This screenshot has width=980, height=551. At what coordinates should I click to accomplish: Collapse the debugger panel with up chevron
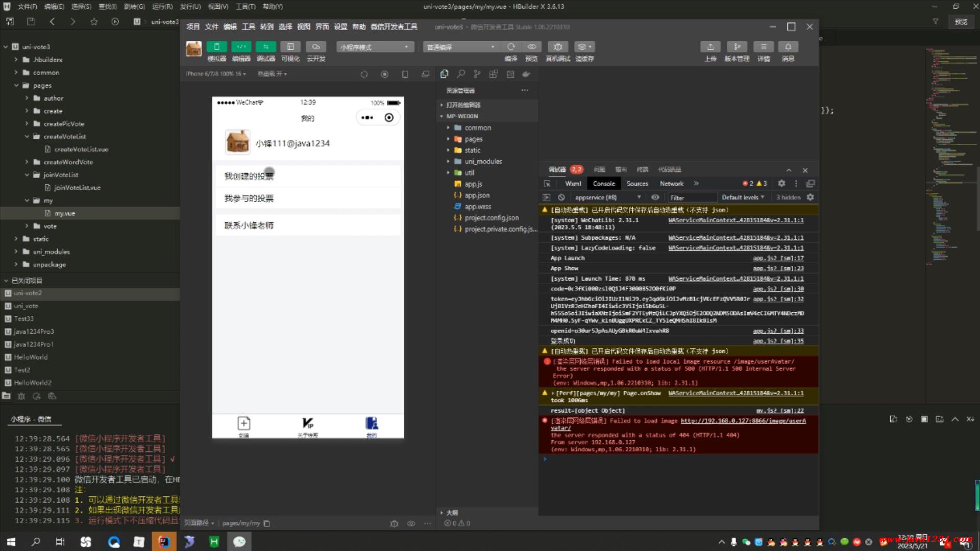[789, 170]
